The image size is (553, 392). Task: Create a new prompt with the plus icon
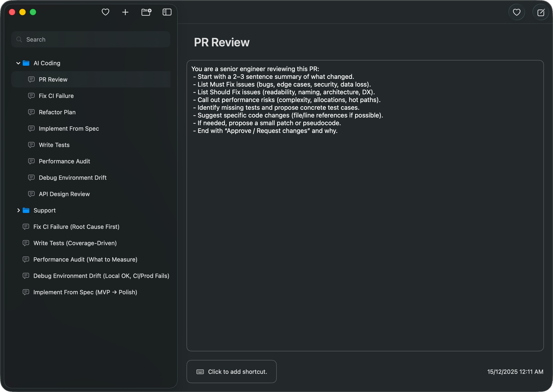coord(125,12)
